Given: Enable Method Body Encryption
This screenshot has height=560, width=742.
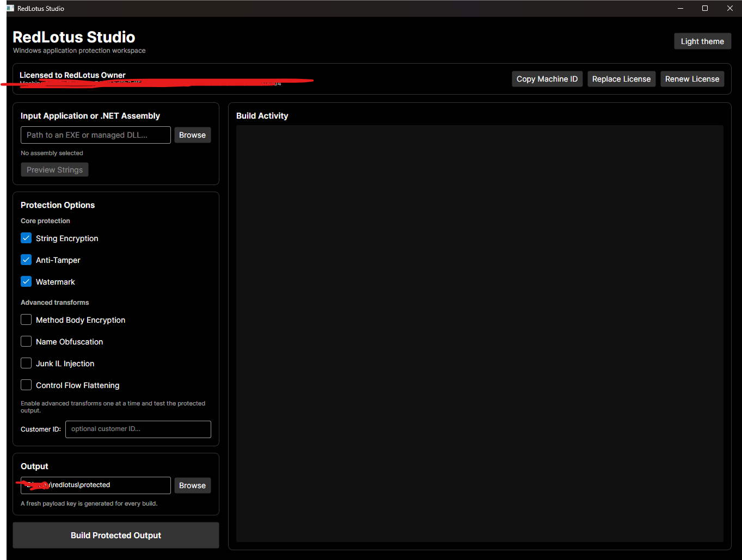Looking at the screenshot, I should coord(26,319).
